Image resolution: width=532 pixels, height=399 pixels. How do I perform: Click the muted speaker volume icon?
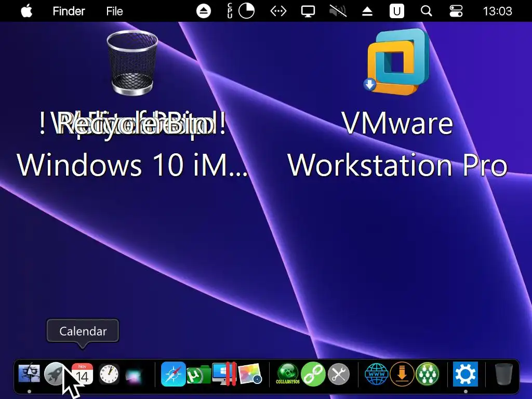point(338,11)
